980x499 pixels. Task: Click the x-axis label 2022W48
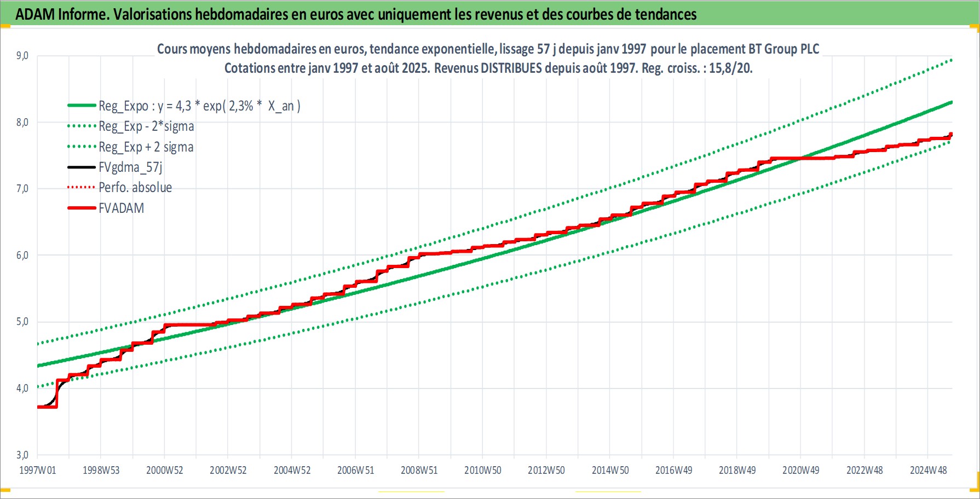click(865, 471)
